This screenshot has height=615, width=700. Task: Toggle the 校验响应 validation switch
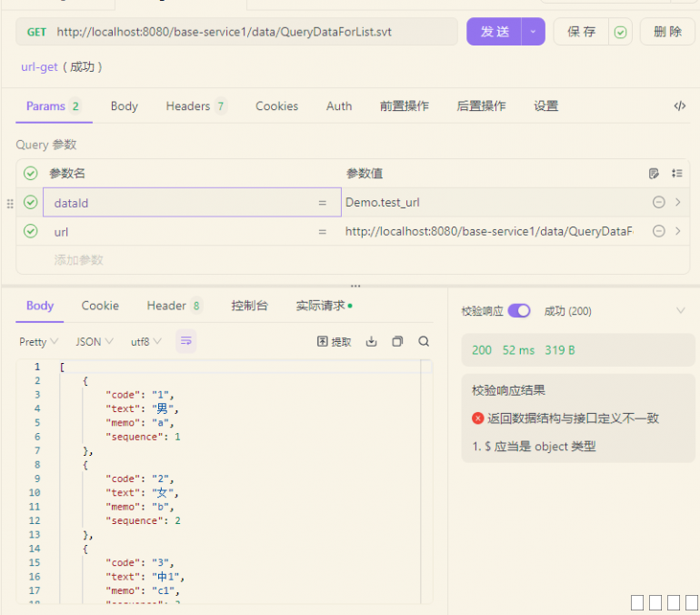pyautogui.click(x=519, y=311)
